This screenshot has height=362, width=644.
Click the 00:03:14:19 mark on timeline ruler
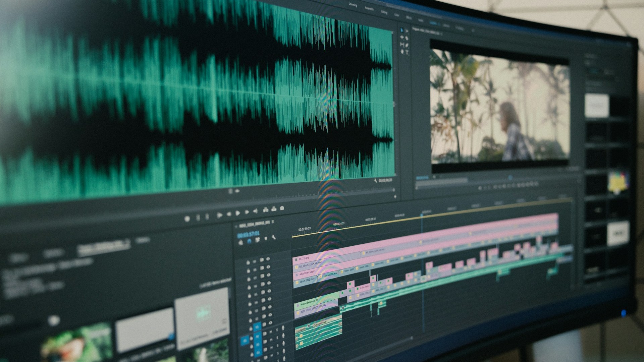[x=338, y=224]
